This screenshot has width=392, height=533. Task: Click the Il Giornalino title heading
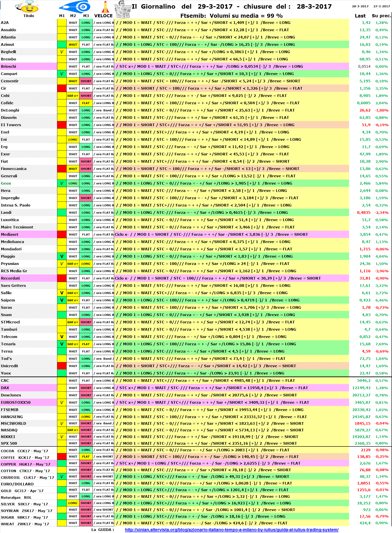232,6
